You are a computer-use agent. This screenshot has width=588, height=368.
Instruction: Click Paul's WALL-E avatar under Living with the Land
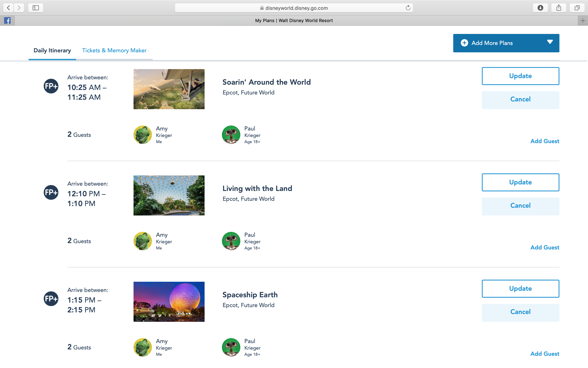(x=231, y=241)
